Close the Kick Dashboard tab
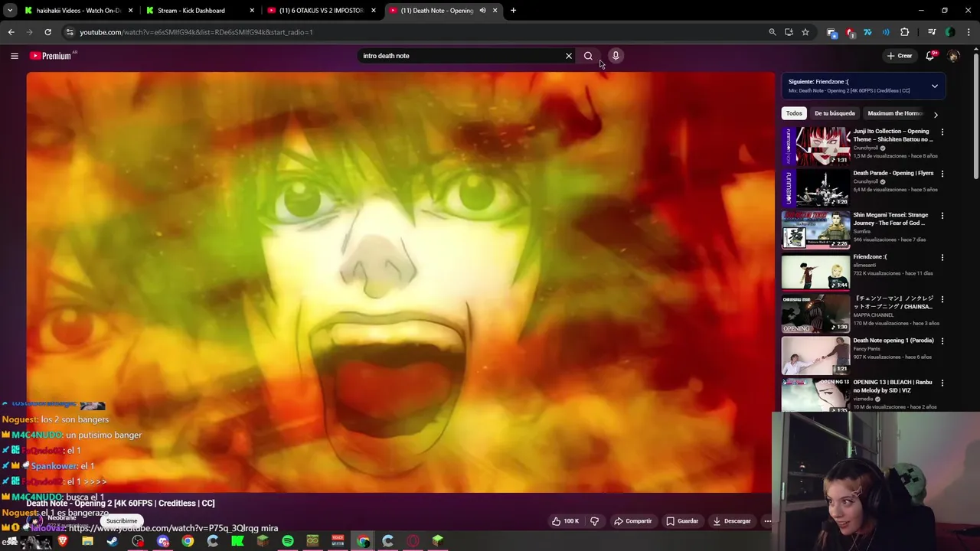The image size is (980, 551). pyautogui.click(x=252, y=11)
